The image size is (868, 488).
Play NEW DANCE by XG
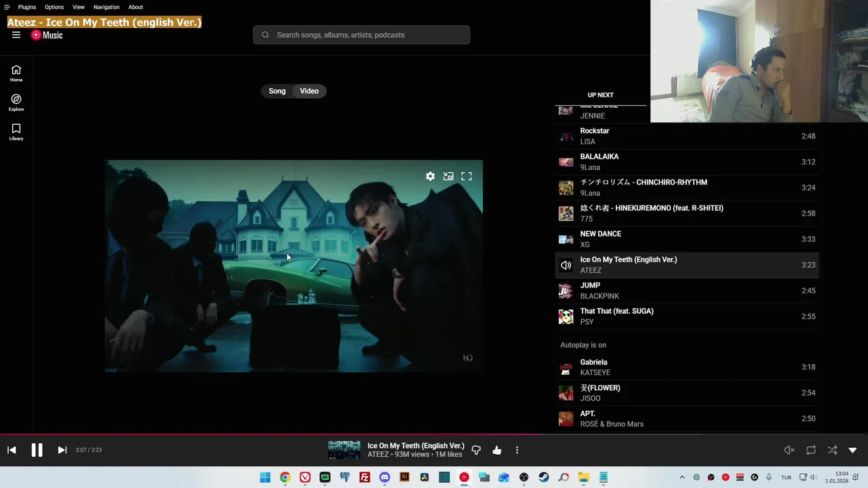(687, 239)
